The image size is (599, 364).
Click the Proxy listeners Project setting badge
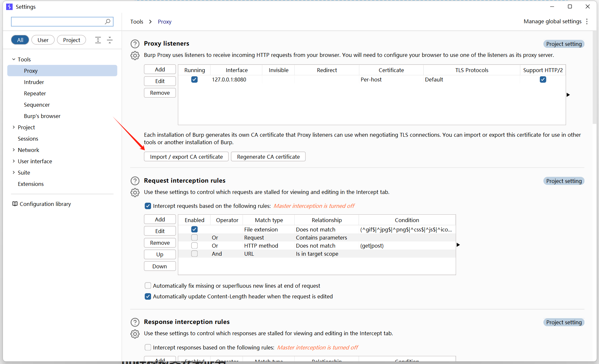564,44
